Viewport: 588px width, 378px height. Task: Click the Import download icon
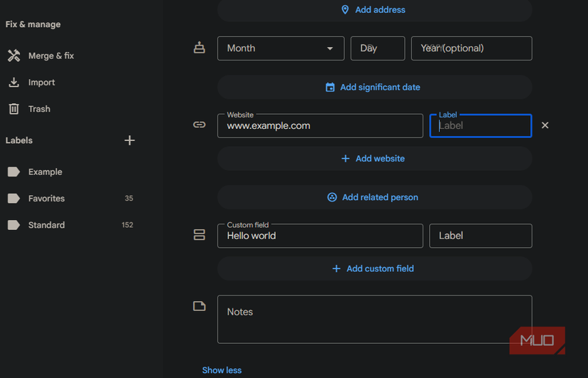[14, 83]
